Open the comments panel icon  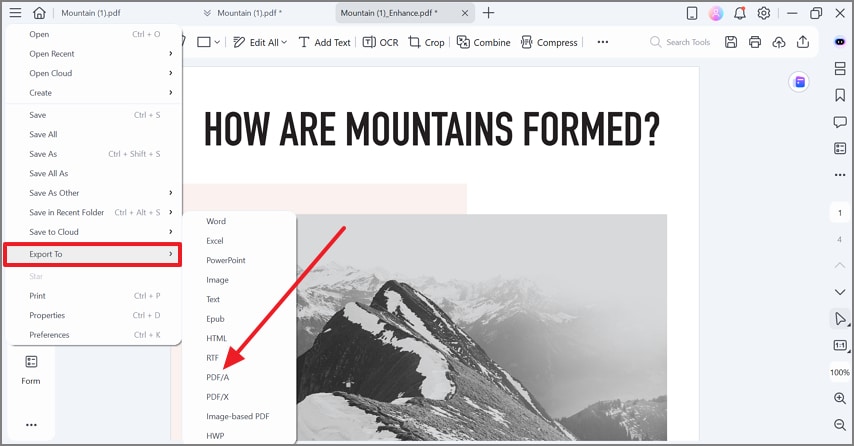840,122
